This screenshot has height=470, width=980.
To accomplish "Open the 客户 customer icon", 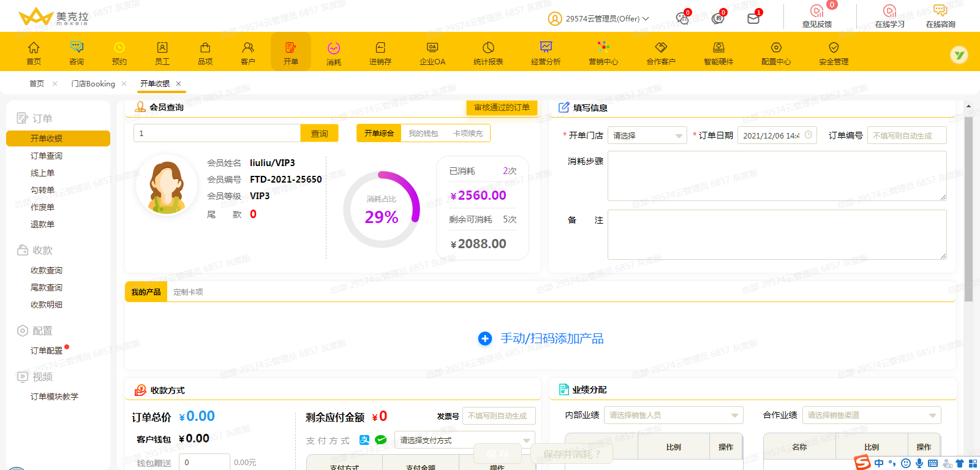I will [248, 48].
